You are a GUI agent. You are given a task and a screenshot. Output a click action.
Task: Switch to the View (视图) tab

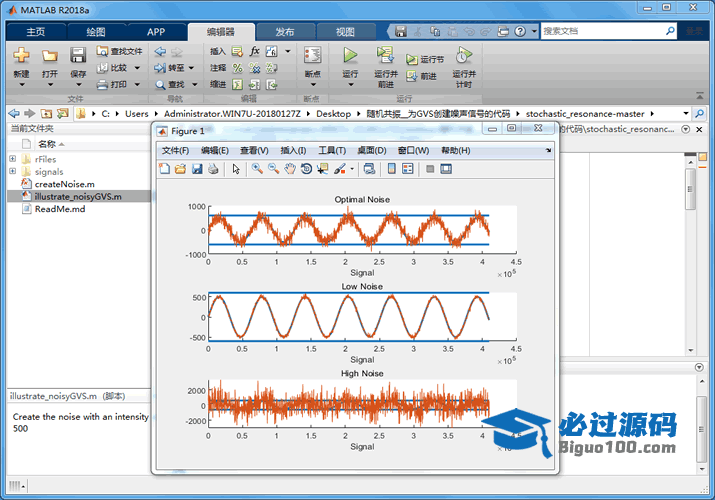[x=345, y=31]
